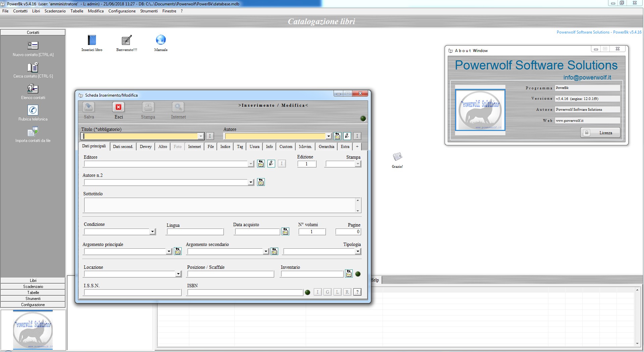Open the Manuale globe icon
This screenshot has width=644, height=352.
tap(161, 40)
